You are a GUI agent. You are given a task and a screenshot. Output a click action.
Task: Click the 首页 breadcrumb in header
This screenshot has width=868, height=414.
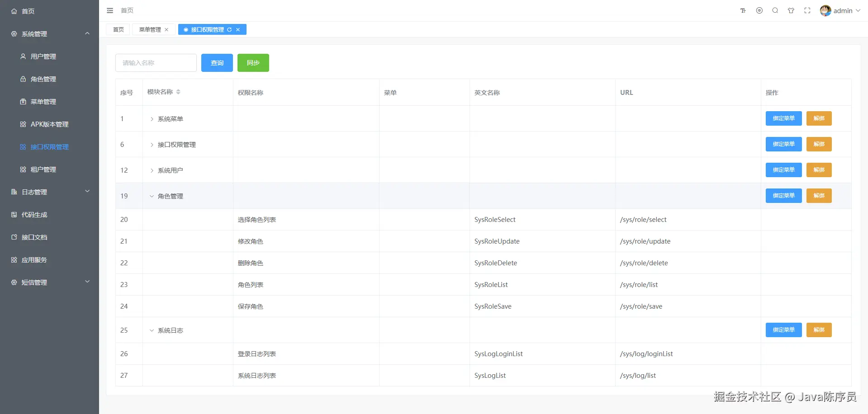pyautogui.click(x=127, y=10)
